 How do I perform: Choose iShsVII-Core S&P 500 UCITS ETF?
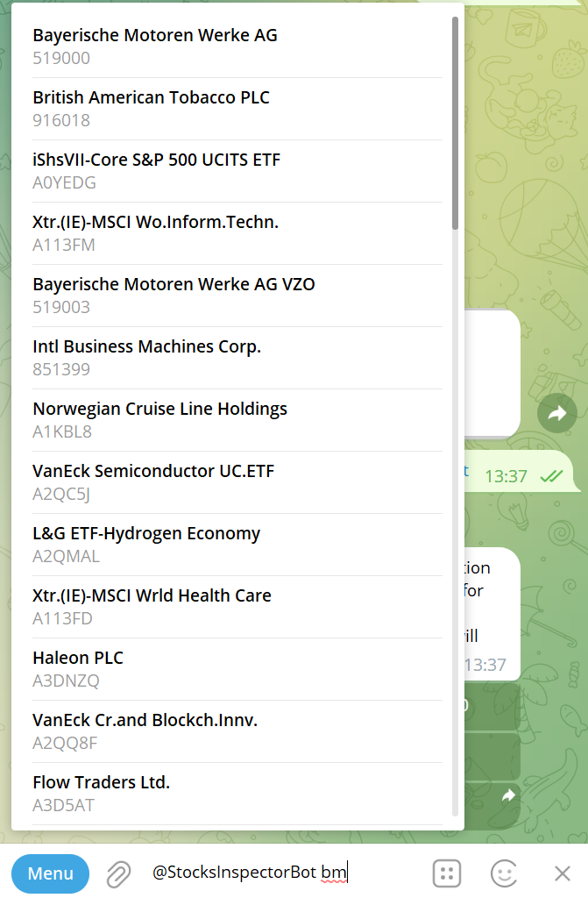237,171
